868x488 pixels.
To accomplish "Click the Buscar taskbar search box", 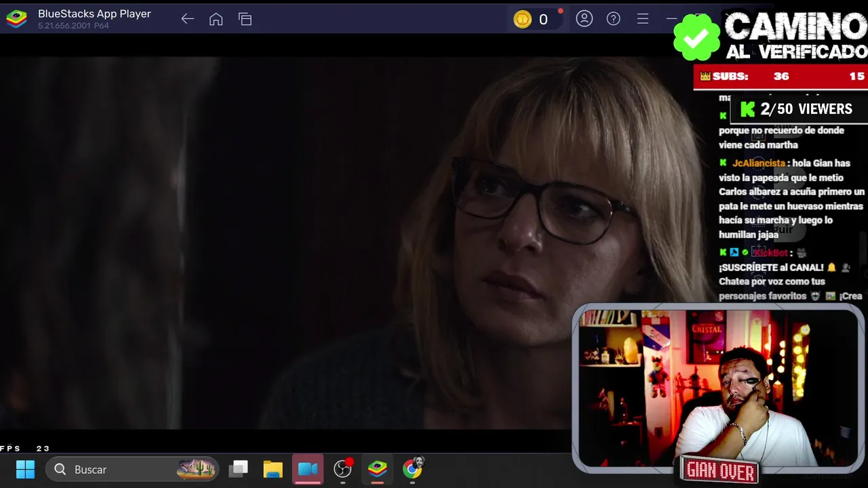I will (133, 469).
